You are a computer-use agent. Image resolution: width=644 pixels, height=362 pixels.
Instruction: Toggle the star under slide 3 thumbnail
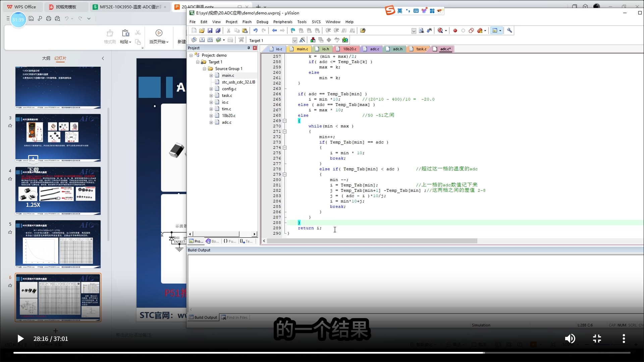pos(10,126)
